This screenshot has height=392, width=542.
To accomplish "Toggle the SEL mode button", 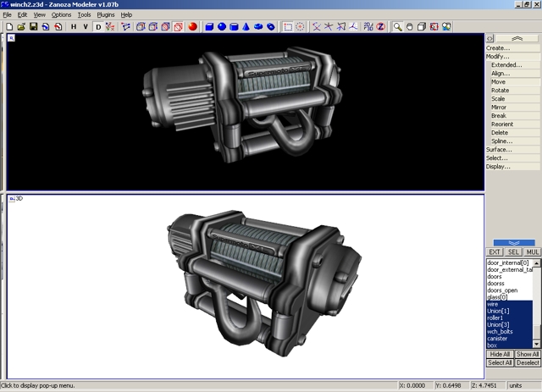I will point(514,252).
